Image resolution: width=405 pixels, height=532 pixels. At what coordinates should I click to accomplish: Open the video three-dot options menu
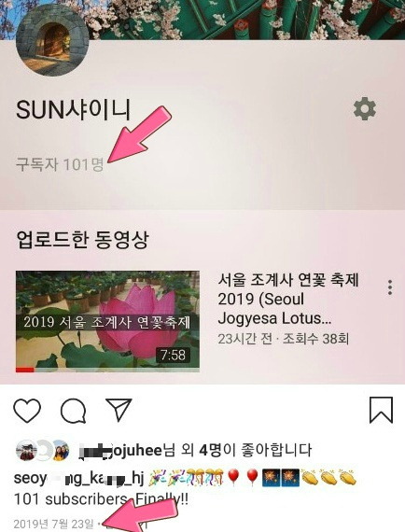coord(390,287)
